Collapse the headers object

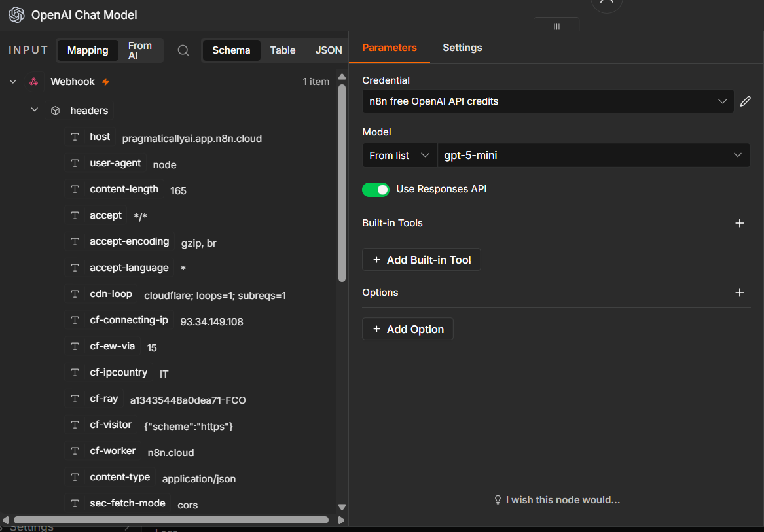[35, 110]
